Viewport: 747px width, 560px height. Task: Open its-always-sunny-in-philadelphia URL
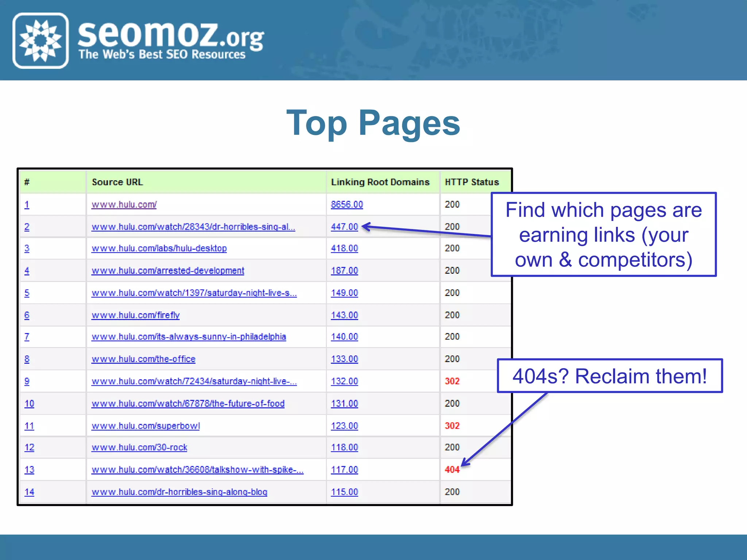click(x=189, y=337)
